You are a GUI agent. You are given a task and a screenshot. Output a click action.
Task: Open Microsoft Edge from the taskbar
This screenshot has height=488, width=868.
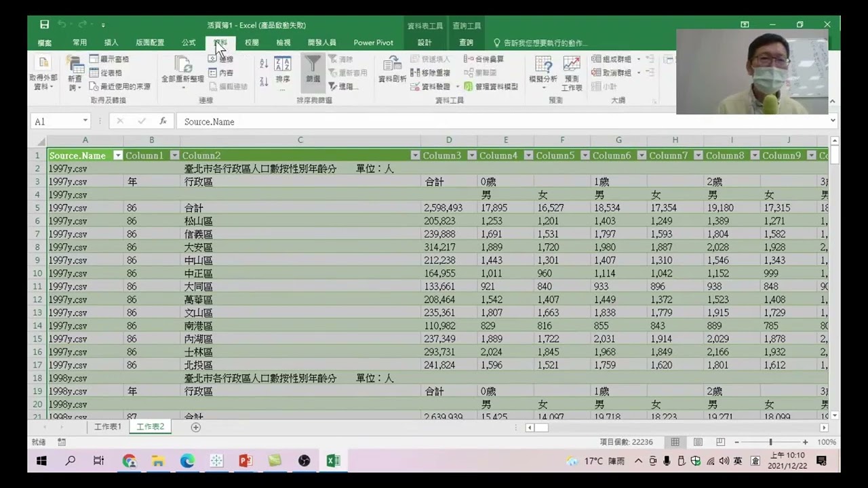[x=187, y=461]
